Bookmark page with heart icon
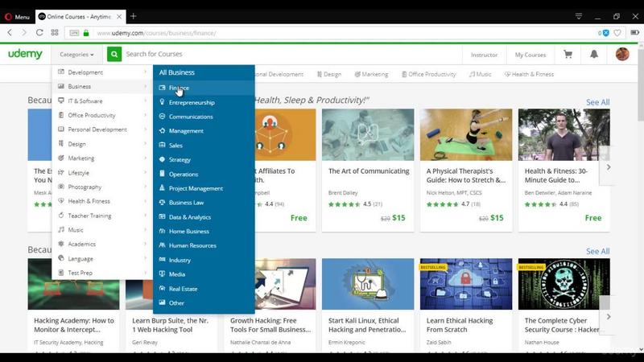 pyautogui.click(x=617, y=33)
